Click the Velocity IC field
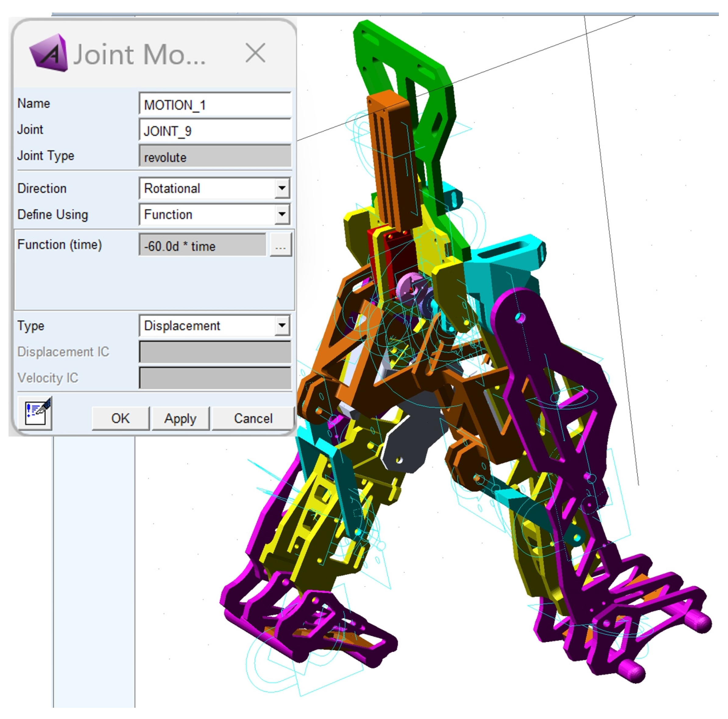 tap(214, 377)
